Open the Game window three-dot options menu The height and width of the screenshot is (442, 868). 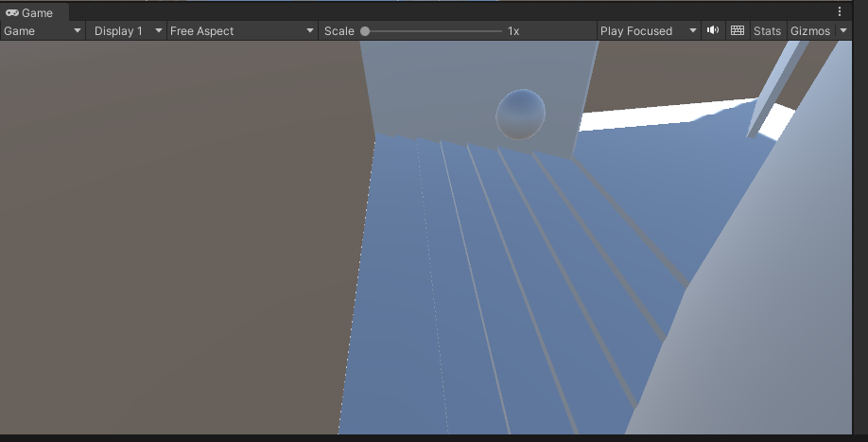tap(840, 11)
